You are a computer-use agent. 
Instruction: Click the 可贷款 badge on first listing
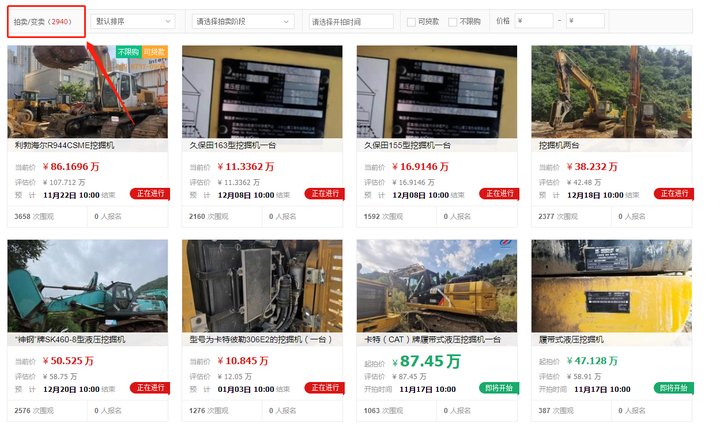click(x=154, y=51)
